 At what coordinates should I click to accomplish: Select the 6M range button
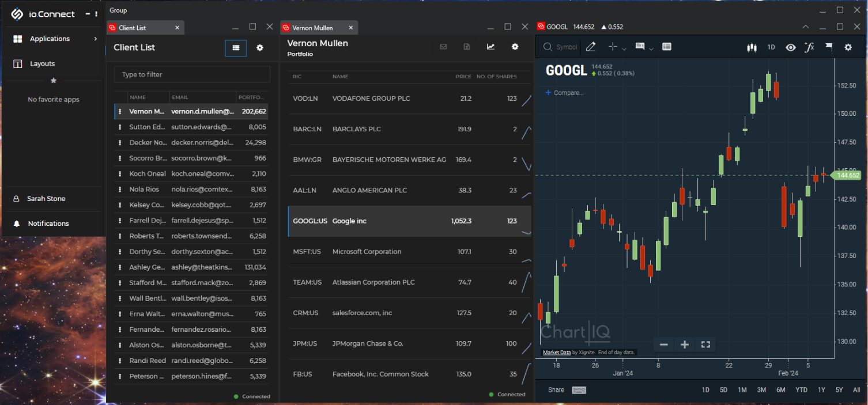[x=780, y=390]
